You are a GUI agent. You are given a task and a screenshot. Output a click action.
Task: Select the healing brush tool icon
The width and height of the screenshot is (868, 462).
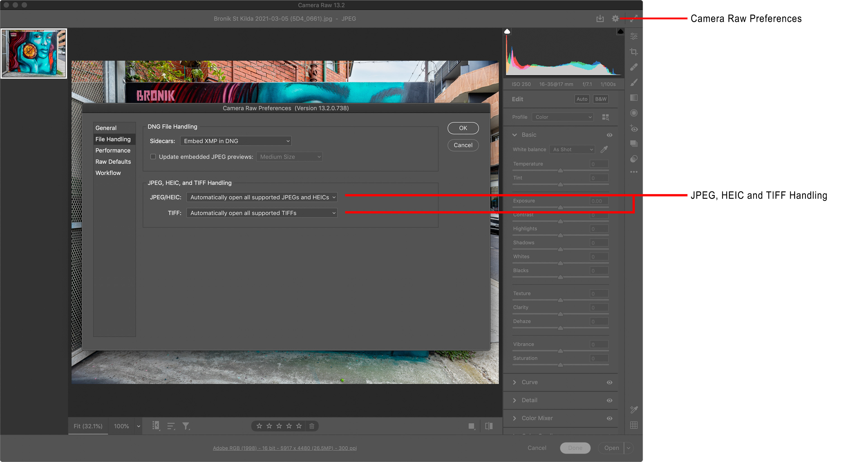pos(633,67)
